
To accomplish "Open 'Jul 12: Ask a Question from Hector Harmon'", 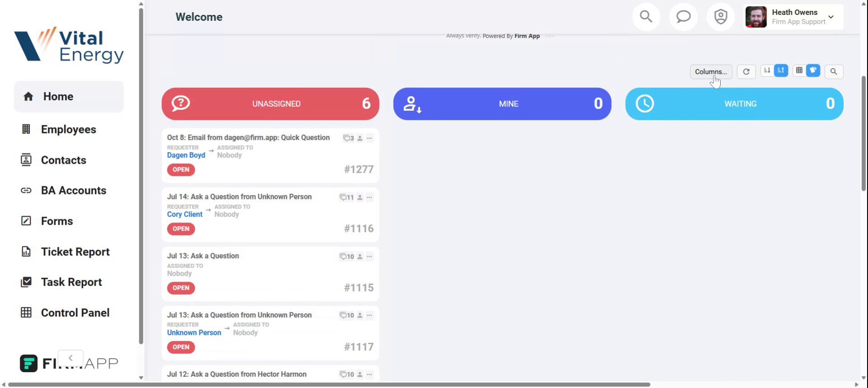I will (x=236, y=374).
